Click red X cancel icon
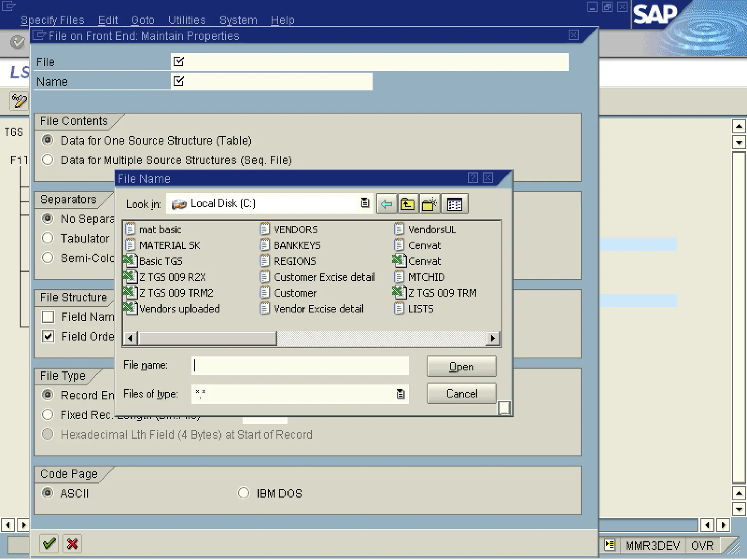Viewport: 747px width, 560px height. (x=72, y=544)
